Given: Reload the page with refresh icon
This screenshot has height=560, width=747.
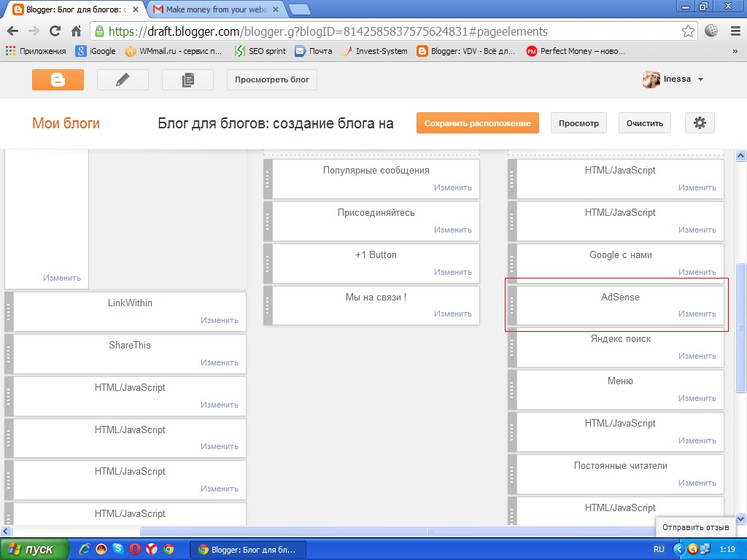Looking at the screenshot, I should click(x=55, y=31).
